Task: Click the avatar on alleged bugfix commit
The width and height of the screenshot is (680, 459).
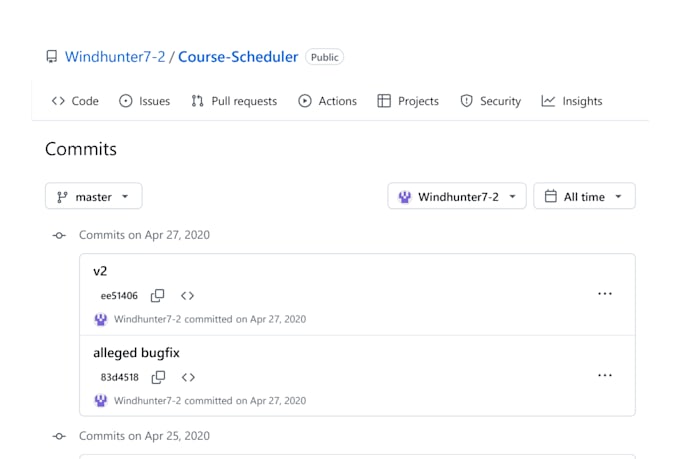Action: 101,401
